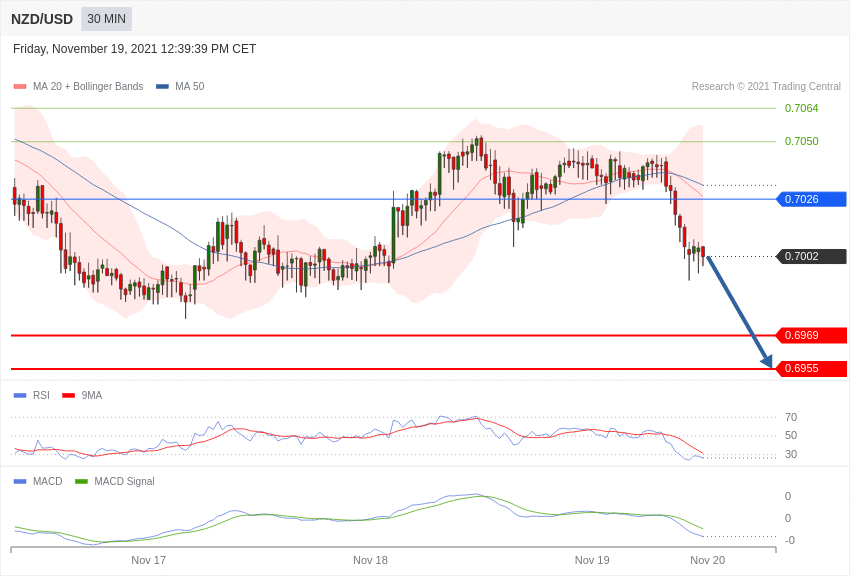
Task: Click the red 9MA legend swatch
Action: click(x=68, y=396)
